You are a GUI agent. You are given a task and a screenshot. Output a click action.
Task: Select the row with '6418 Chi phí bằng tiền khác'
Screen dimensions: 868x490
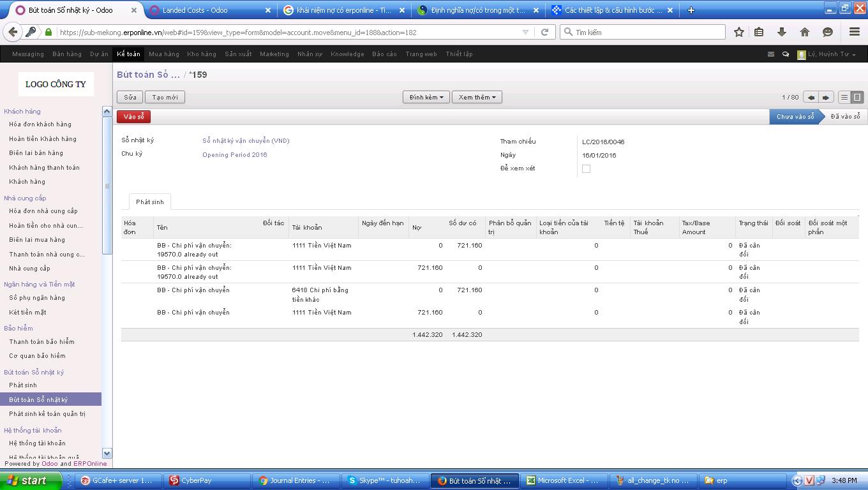490,294
